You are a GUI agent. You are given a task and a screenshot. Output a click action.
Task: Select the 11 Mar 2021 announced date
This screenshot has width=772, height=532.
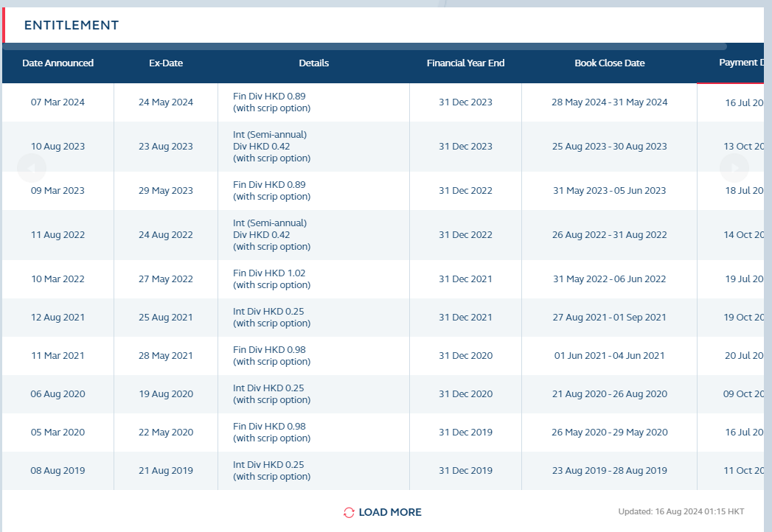(x=58, y=355)
